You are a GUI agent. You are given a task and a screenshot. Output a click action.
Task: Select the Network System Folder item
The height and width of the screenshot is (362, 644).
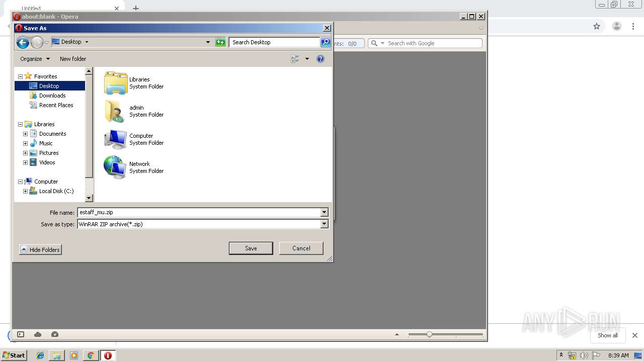coord(134,167)
